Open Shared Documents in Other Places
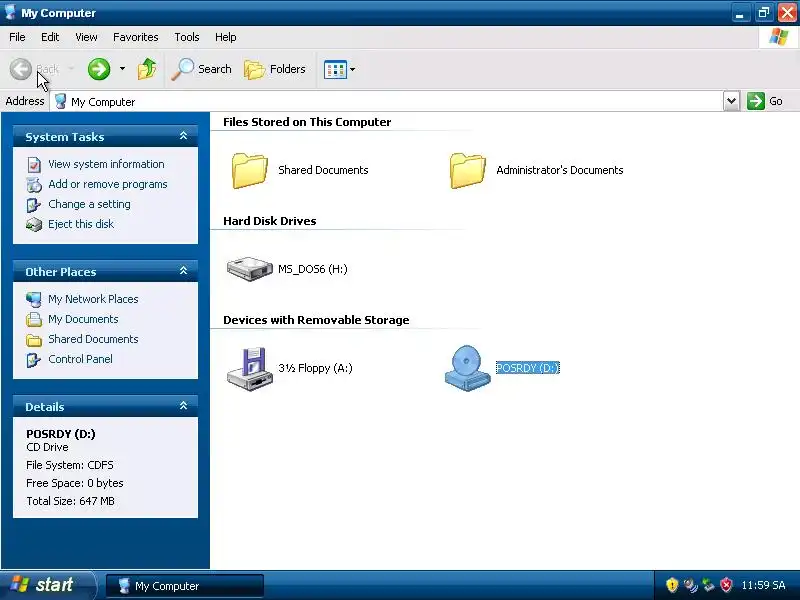The width and height of the screenshot is (800, 600). tap(93, 339)
